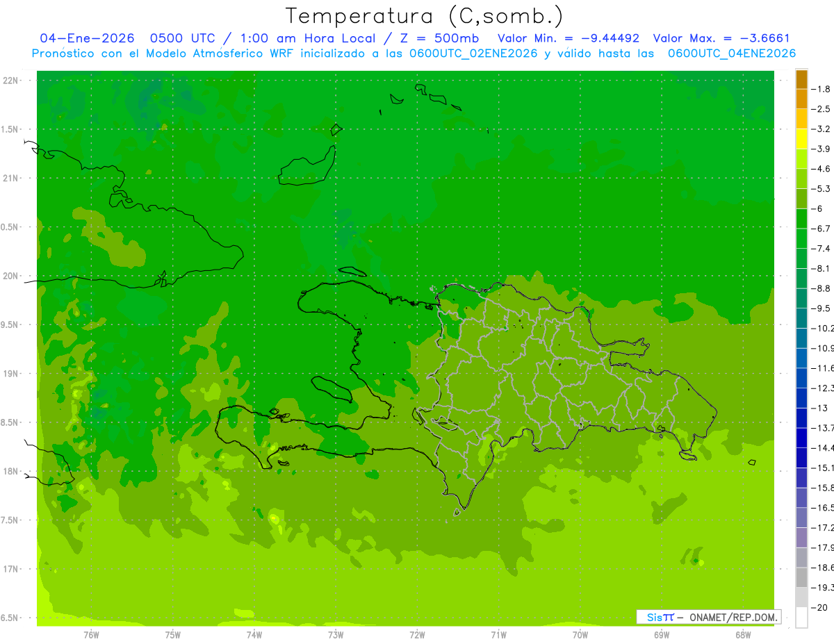Viewport: 834px width, 644px height.
Task: Click the '-14.4' colorbar value
Action: coord(823,448)
